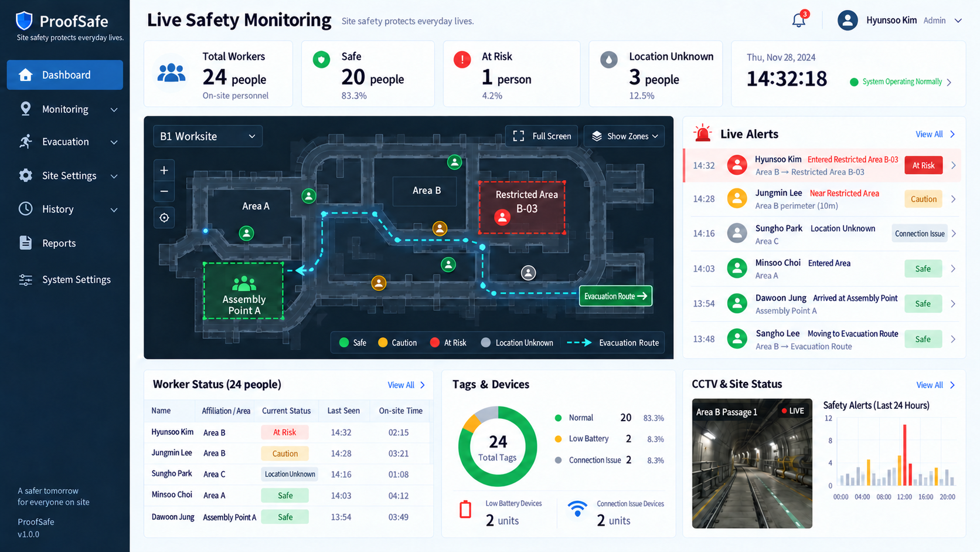Click Sungho Park's gray alert avatar
Image resolution: width=980 pixels, height=552 pixels.
point(737,233)
